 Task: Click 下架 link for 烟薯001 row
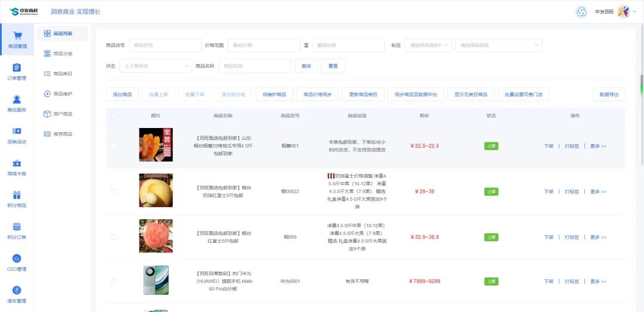[549, 146]
